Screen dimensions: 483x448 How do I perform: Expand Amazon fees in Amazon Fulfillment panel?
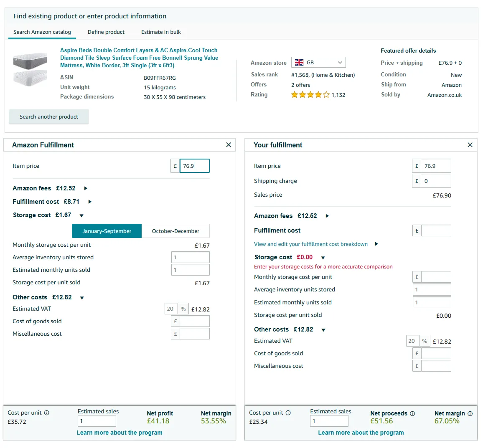(86, 188)
